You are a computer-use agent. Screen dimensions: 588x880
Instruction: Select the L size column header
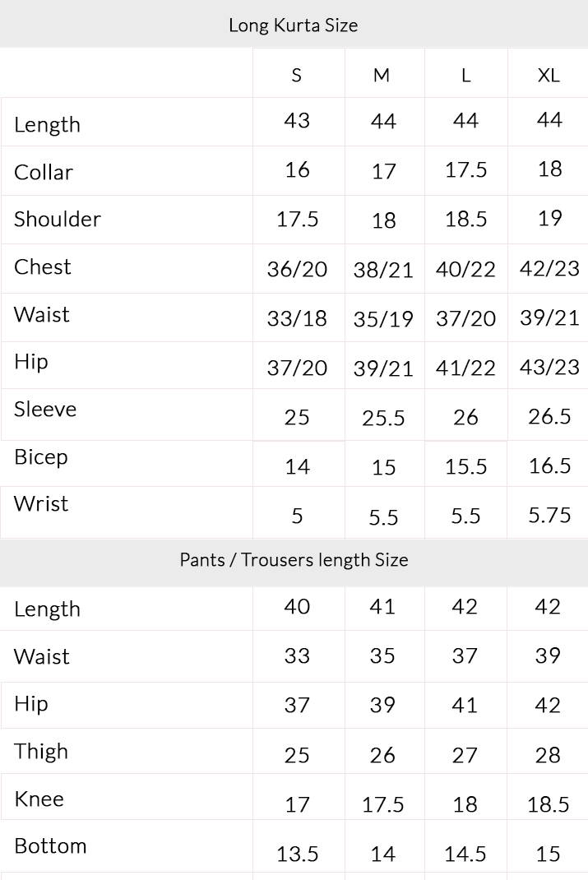point(465,76)
